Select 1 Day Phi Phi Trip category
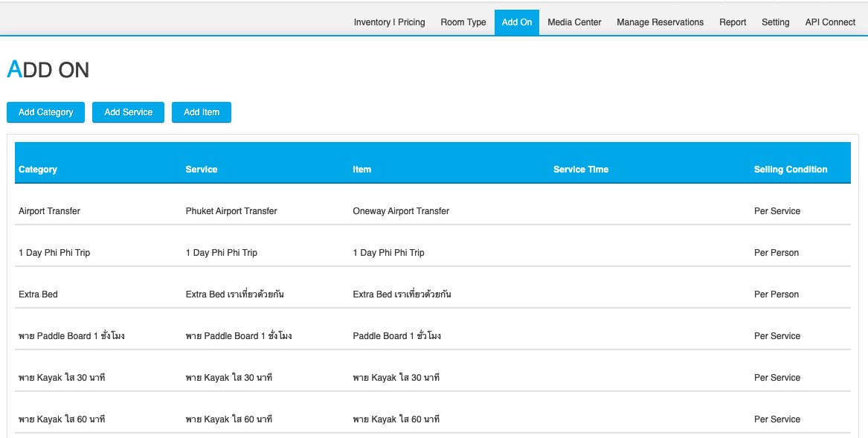Image resolution: width=868 pixels, height=438 pixels. click(x=54, y=253)
